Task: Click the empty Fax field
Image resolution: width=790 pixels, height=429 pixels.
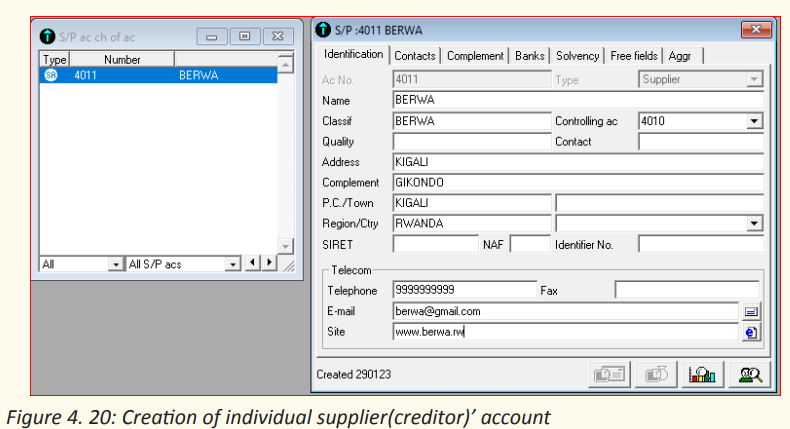Action: [687, 290]
